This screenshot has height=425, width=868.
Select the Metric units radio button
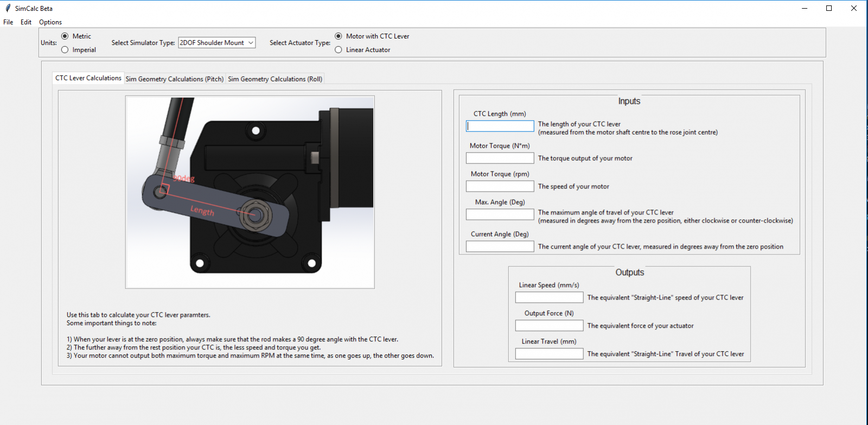pyautogui.click(x=65, y=36)
